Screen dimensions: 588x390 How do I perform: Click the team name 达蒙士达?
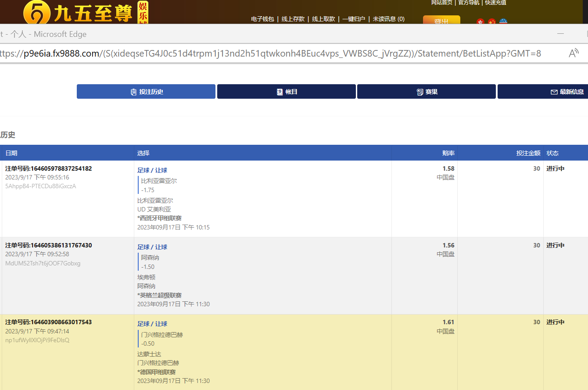[x=149, y=354]
